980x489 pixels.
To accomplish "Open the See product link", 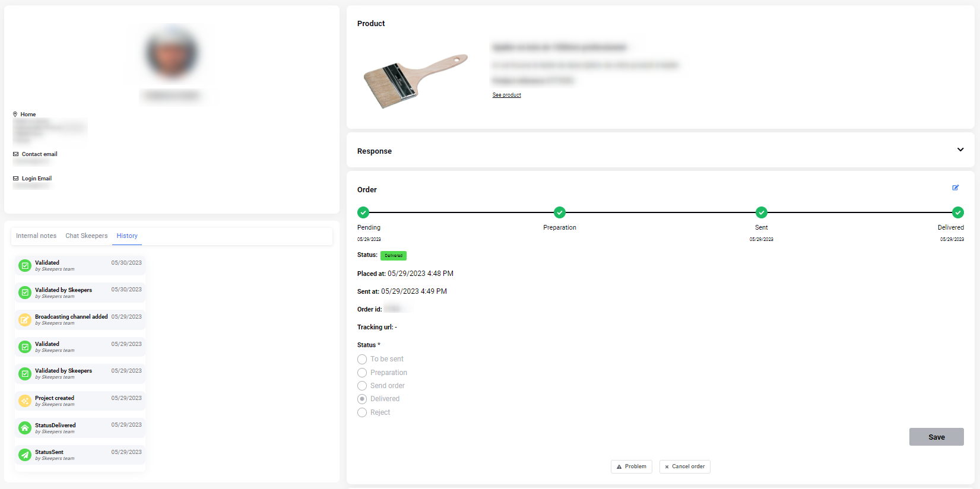I will (506, 95).
